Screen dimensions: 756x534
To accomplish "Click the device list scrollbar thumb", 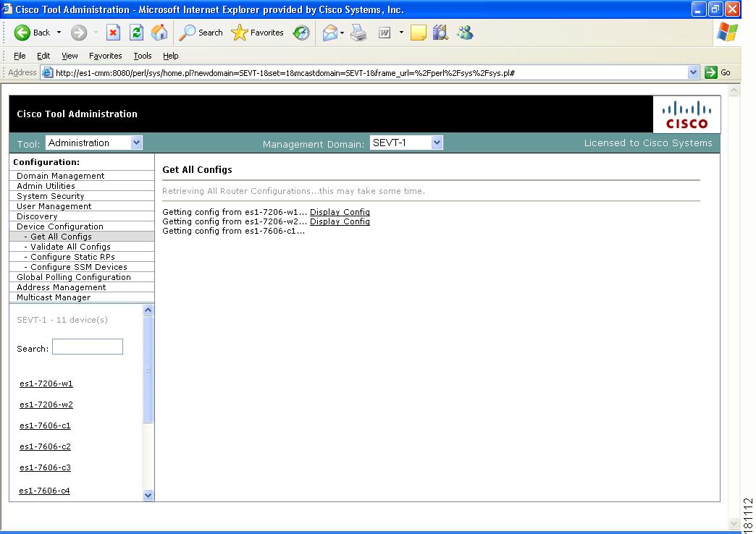I will (148, 370).
